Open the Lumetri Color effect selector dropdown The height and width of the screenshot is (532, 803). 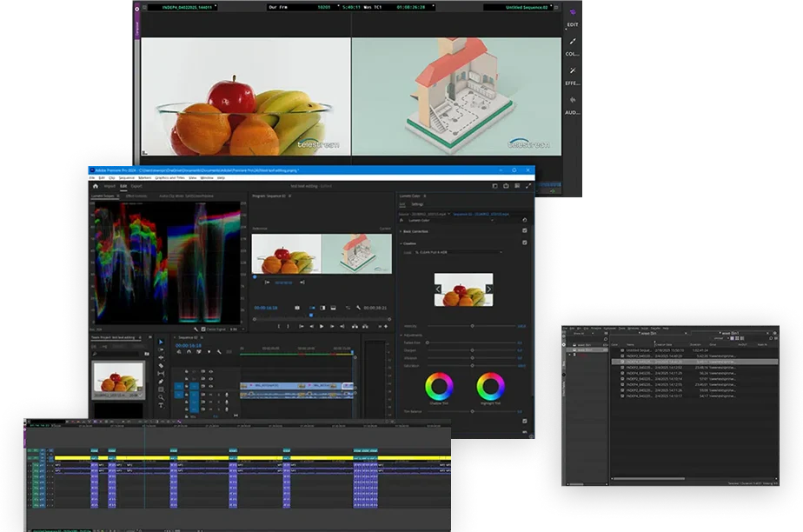451,220
